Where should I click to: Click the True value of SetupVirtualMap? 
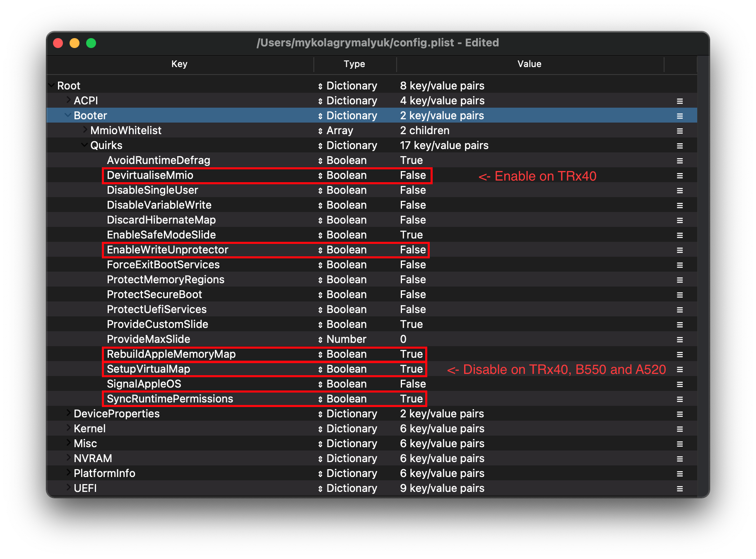click(411, 369)
